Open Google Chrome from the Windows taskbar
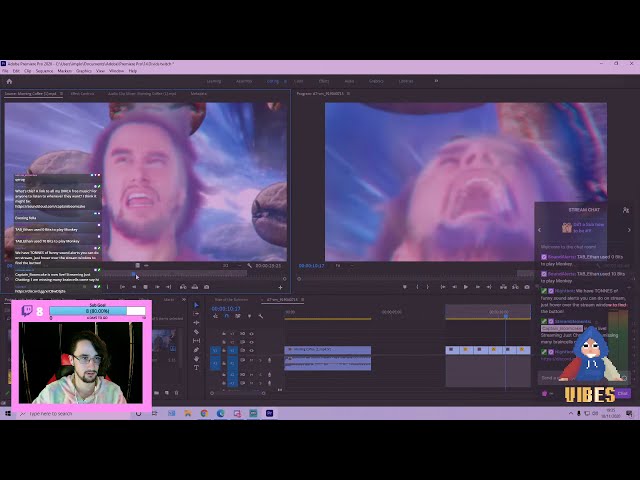This screenshot has height=480, width=640. pyautogui.click(x=204, y=413)
